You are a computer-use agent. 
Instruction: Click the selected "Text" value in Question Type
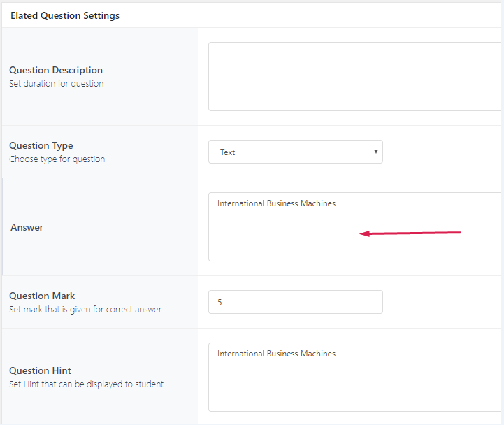pos(228,152)
